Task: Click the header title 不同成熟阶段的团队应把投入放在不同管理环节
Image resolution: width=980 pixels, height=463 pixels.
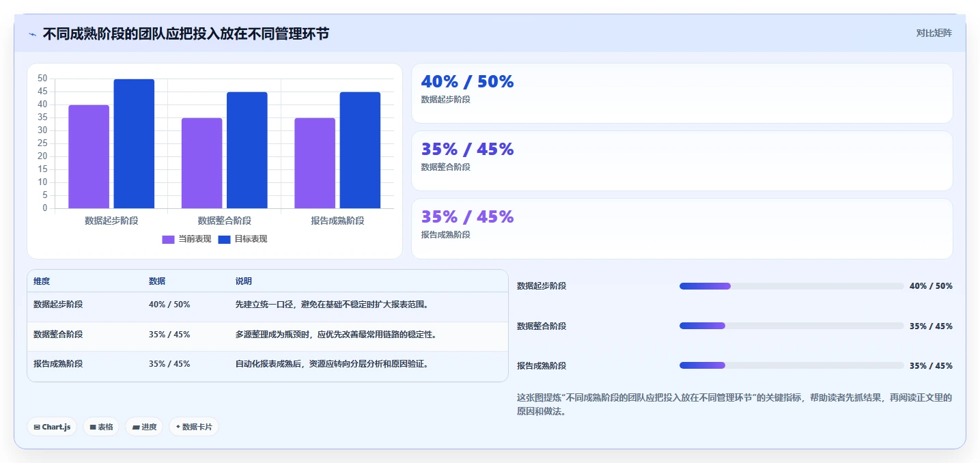Action: tap(186, 33)
